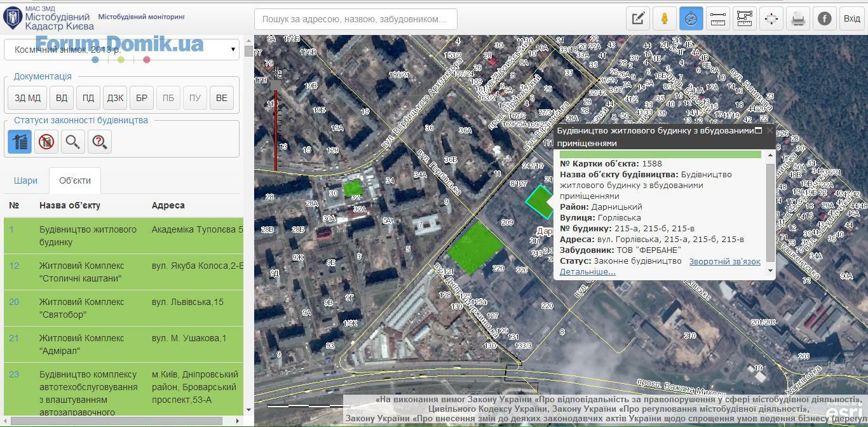Toggle the ПУ documentation button

click(x=195, y=98)
